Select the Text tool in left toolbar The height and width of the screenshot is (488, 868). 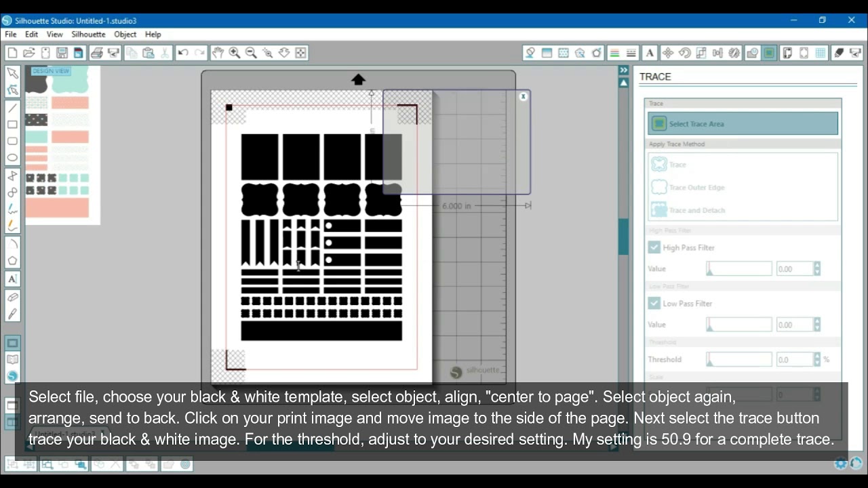12,279
